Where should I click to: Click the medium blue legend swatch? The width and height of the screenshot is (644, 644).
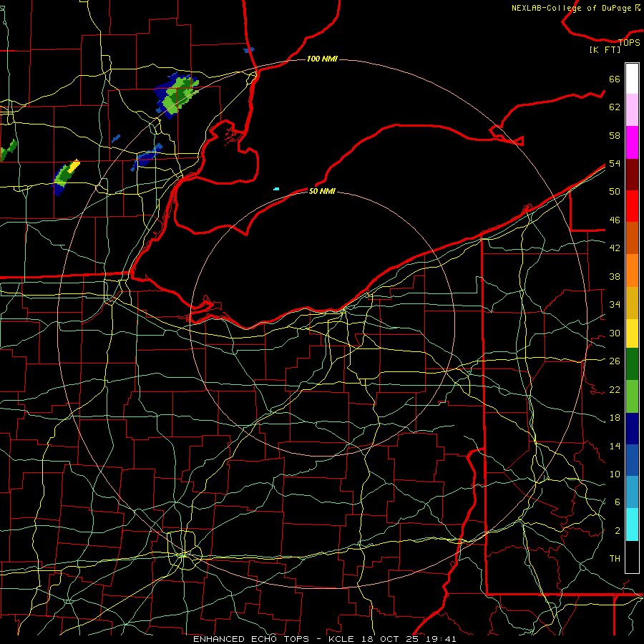pyautogui.click(x=632, y=460)
